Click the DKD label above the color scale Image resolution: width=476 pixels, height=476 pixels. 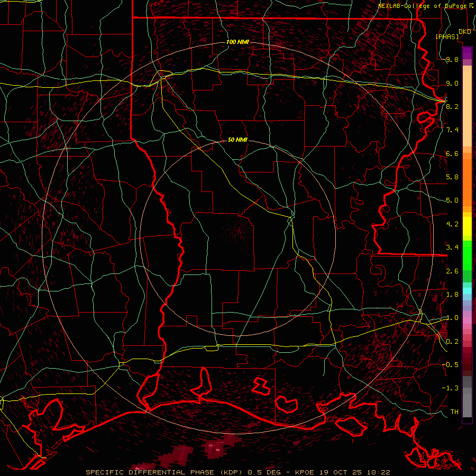pos(465,32)
